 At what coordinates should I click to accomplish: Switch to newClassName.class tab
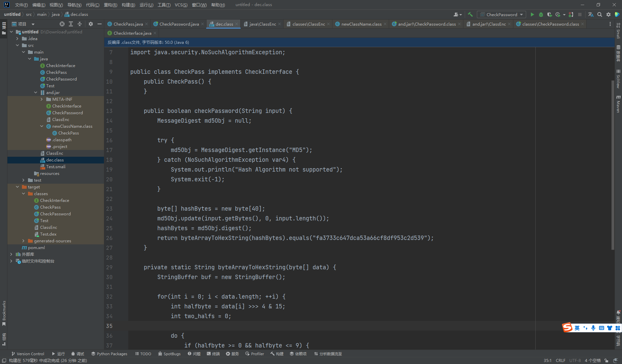click(x=361, y=24)
